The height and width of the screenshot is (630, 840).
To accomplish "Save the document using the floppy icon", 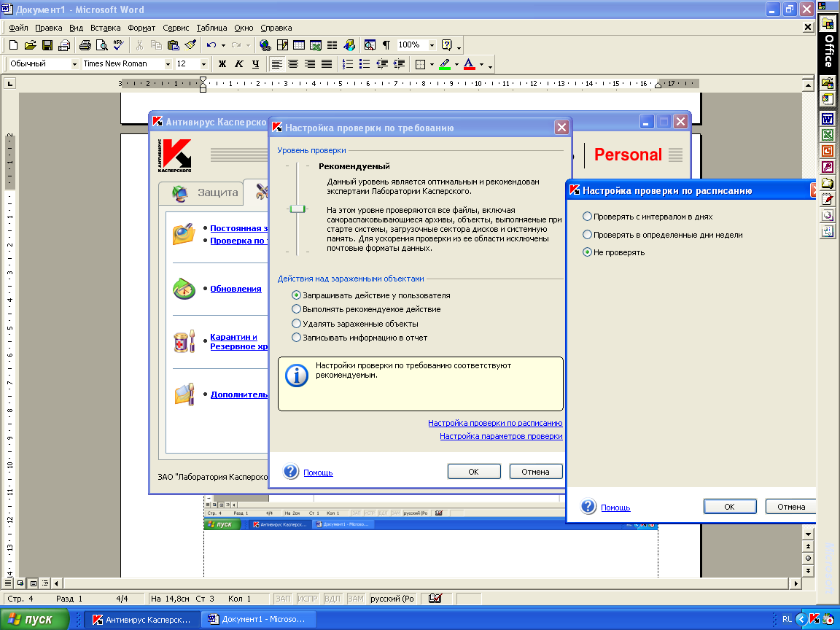I will click(x=47, y=45).
